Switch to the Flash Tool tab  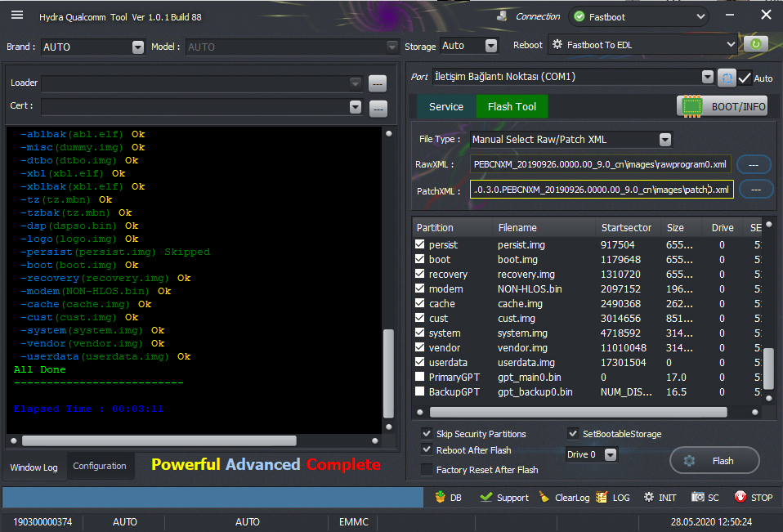click(x=512, y=106)
